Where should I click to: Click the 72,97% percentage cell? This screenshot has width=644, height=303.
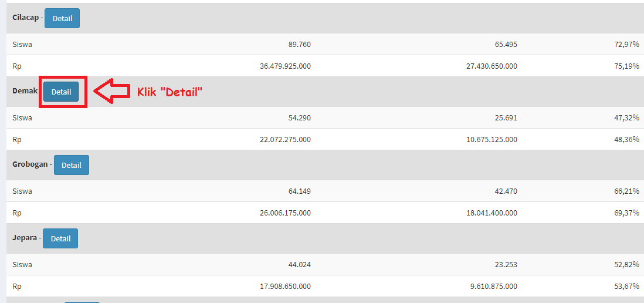(x=627, y=45)
